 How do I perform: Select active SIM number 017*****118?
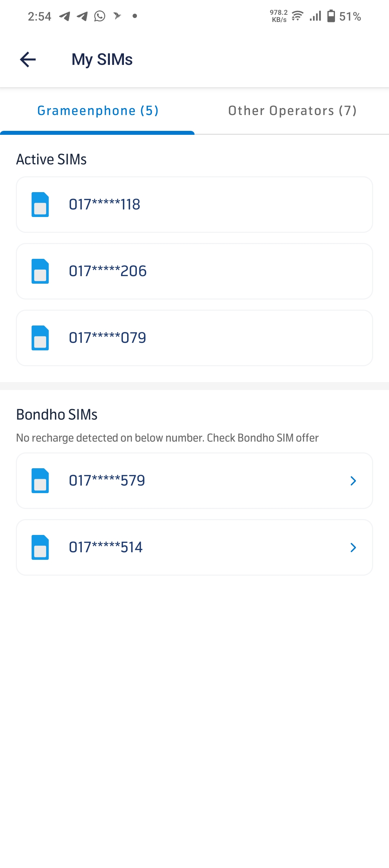coord(104,204)
